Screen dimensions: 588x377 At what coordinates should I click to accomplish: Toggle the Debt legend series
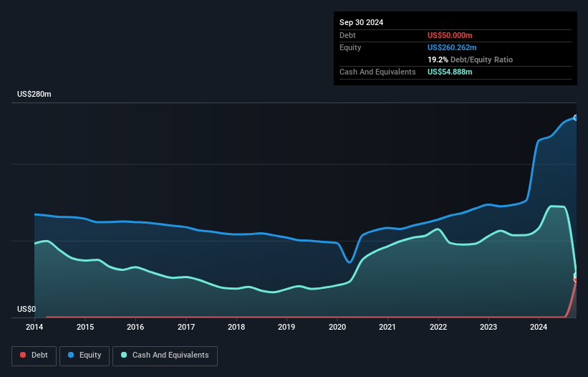pyautogui.click(x=34, y=355)
